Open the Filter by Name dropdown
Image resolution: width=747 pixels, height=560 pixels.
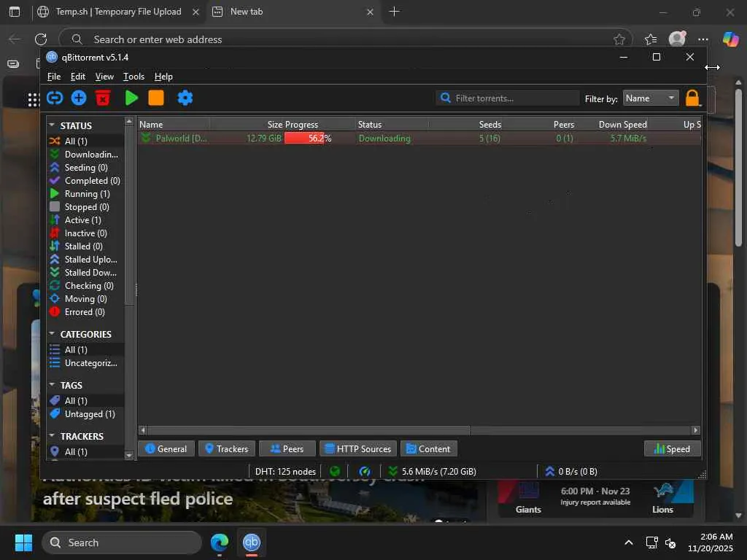tap(650, 98)
